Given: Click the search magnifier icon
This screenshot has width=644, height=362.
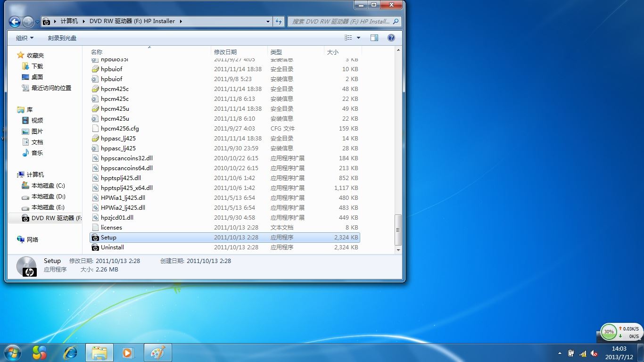Looking at the screenshot, I should pos(396,21).
